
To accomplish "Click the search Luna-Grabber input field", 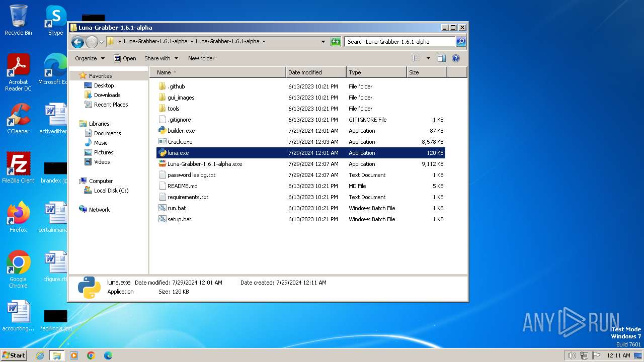I will [x=400, y=42].
